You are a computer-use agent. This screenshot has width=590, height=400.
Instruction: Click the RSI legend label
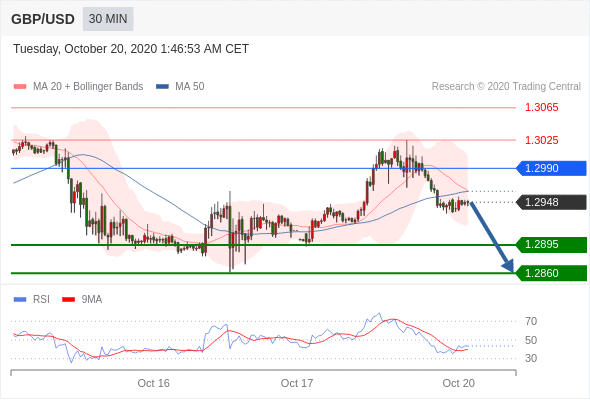coord(41,300)
